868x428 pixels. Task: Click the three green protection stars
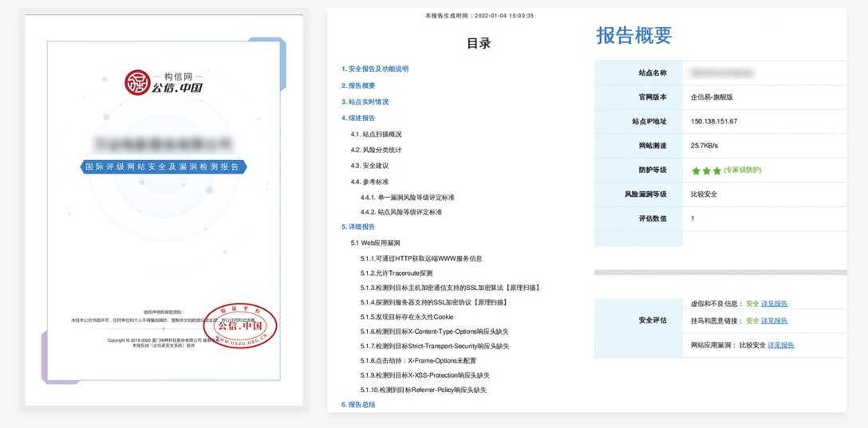pos(706,171)
